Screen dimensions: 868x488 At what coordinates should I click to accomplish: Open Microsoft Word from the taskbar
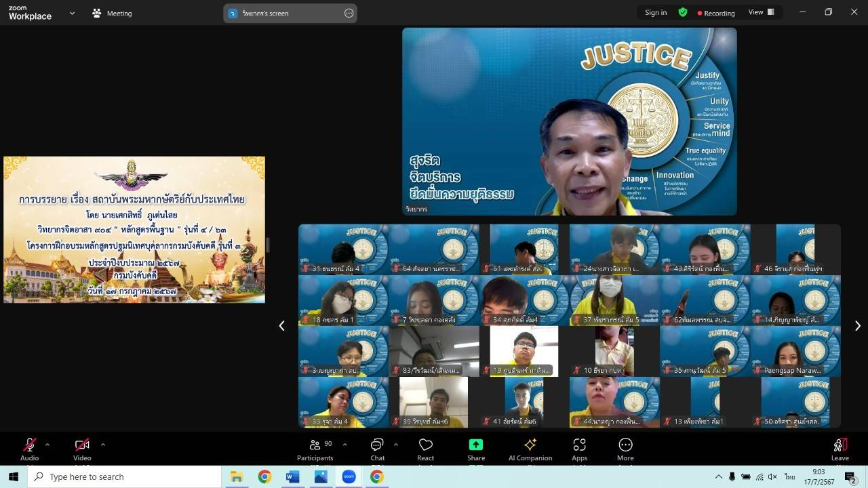[x=292, y=476]
